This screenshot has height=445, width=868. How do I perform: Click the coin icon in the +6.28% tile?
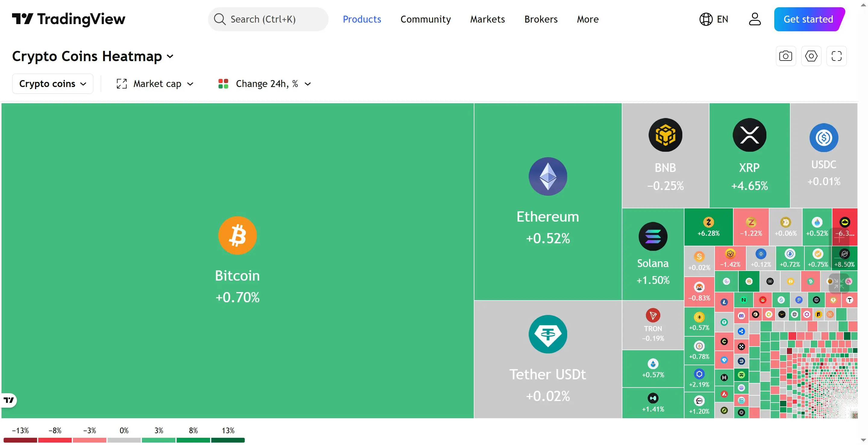(709, 222)
